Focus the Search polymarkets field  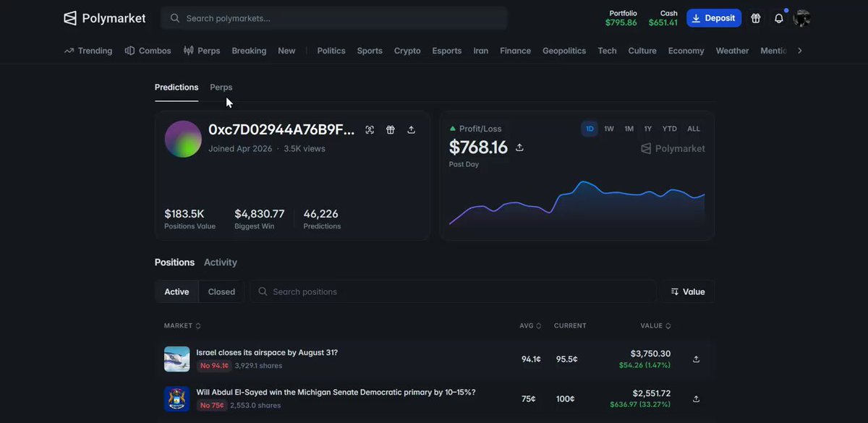(334, 18)
